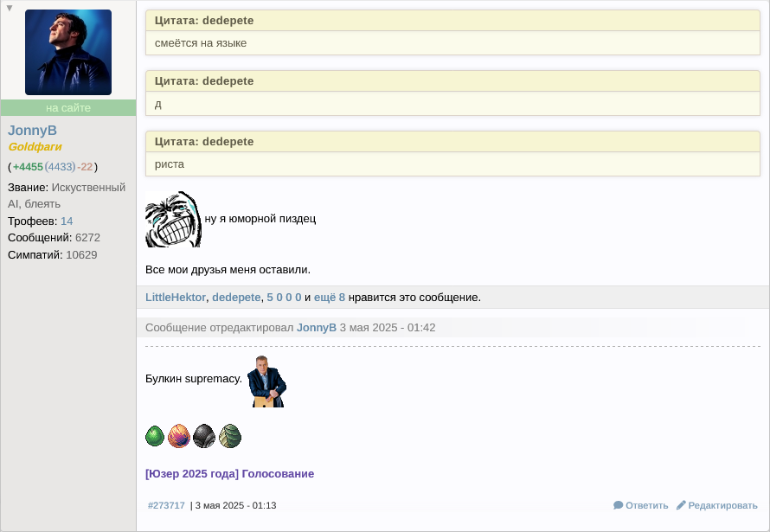Open JonnyB's avatar image
This screenshot has height=532, width=770.
point(68,52)
